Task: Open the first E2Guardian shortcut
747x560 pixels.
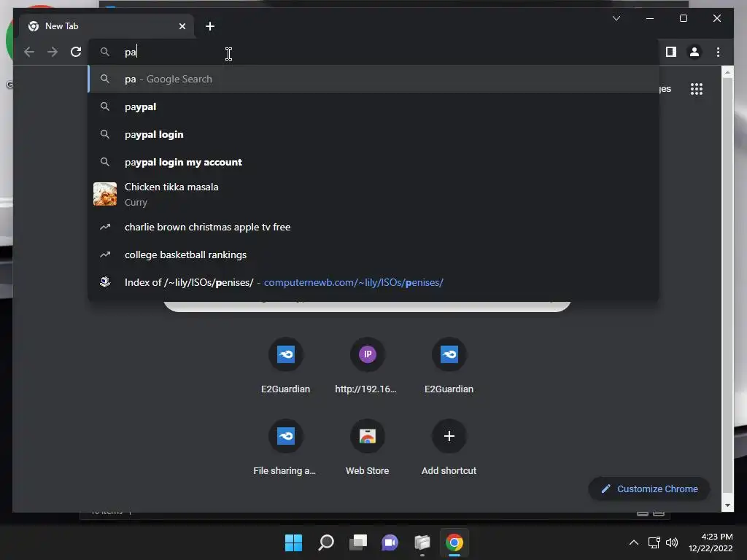Action: click(x=285, y=366)
